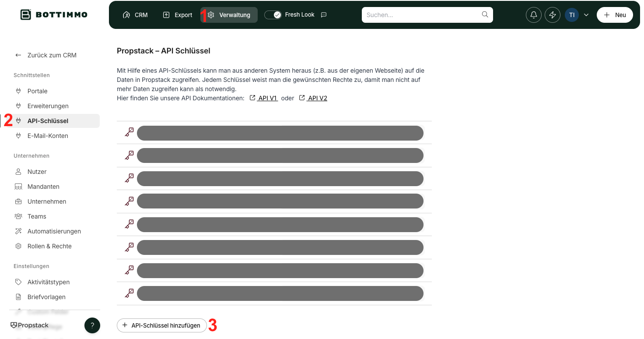
Task: Open Portale in the sidebar
Action: 37,91
